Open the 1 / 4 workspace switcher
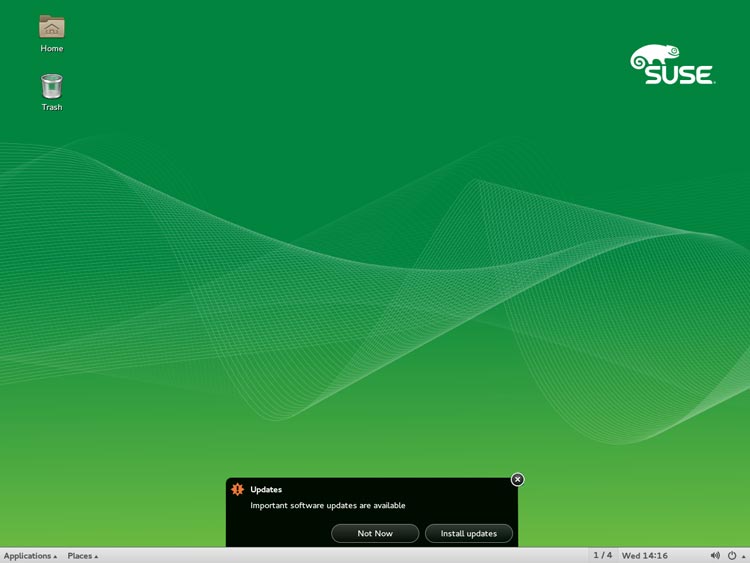This screenshot has height=563, width=750. coord(603,555)
